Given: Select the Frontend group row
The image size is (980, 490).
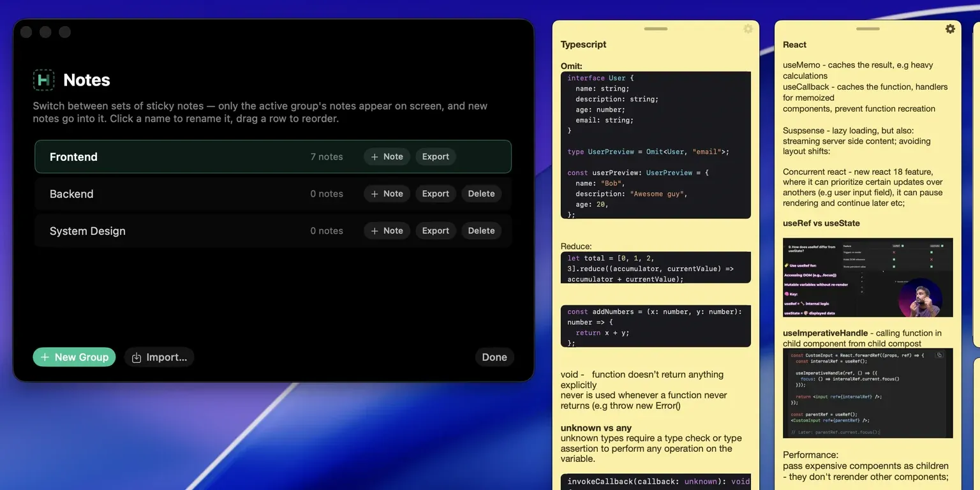Looking at the screenshot, I should pos(273,157).
